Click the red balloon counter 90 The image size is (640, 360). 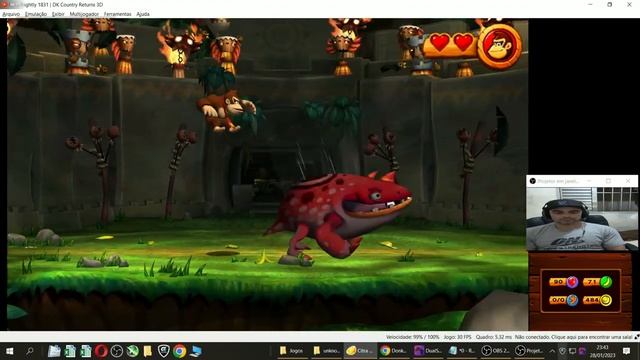coord(564,282)
